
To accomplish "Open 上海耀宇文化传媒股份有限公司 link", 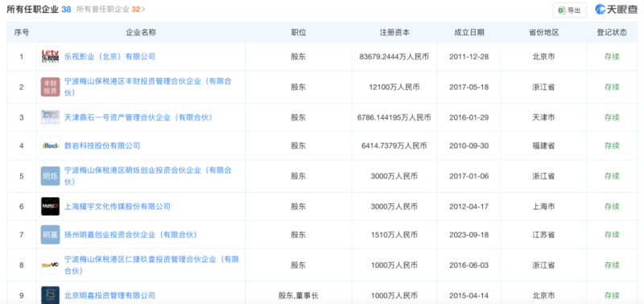I will pyautogui.click(x=118, y=207).
